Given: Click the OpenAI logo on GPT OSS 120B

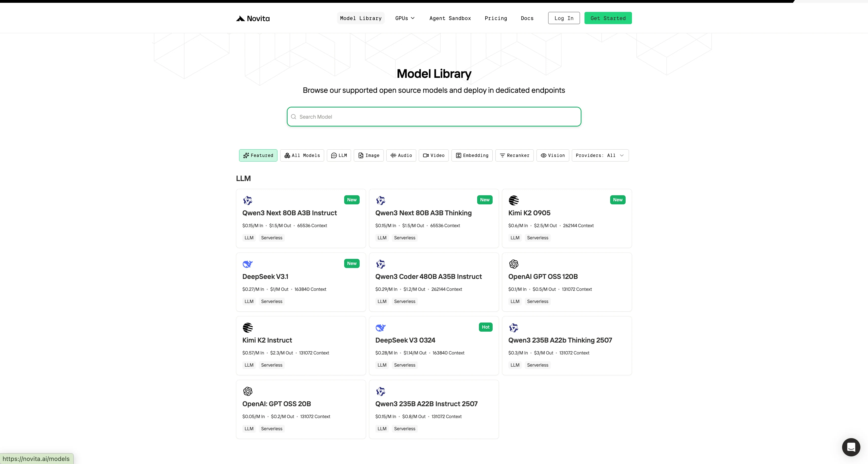Looking at the screenshot, I should click(x=513, y=264).
